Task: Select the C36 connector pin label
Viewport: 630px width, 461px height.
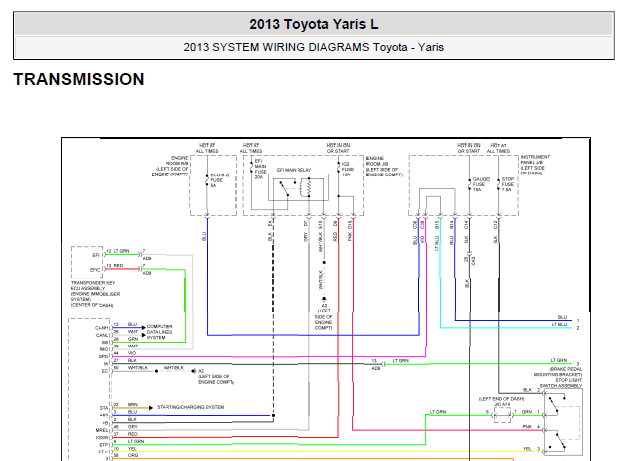Action: point(415,225)
